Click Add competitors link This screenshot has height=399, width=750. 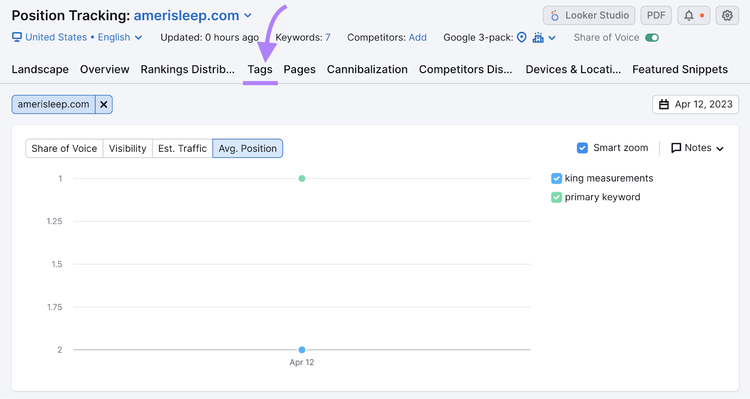[x=418, y=37]
